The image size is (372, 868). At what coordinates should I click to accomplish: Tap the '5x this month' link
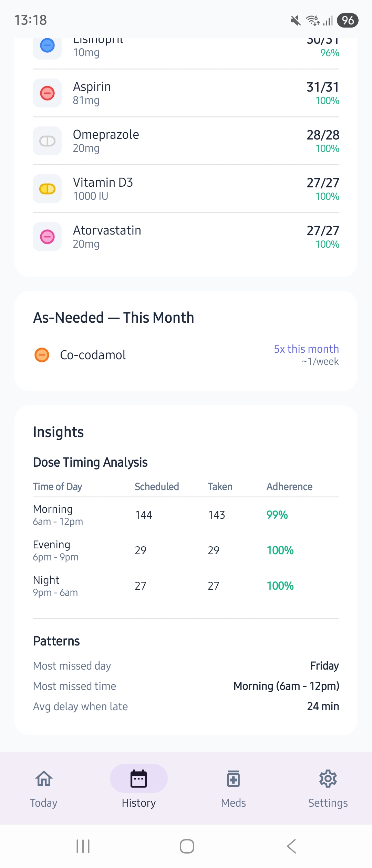pos(306,349)
